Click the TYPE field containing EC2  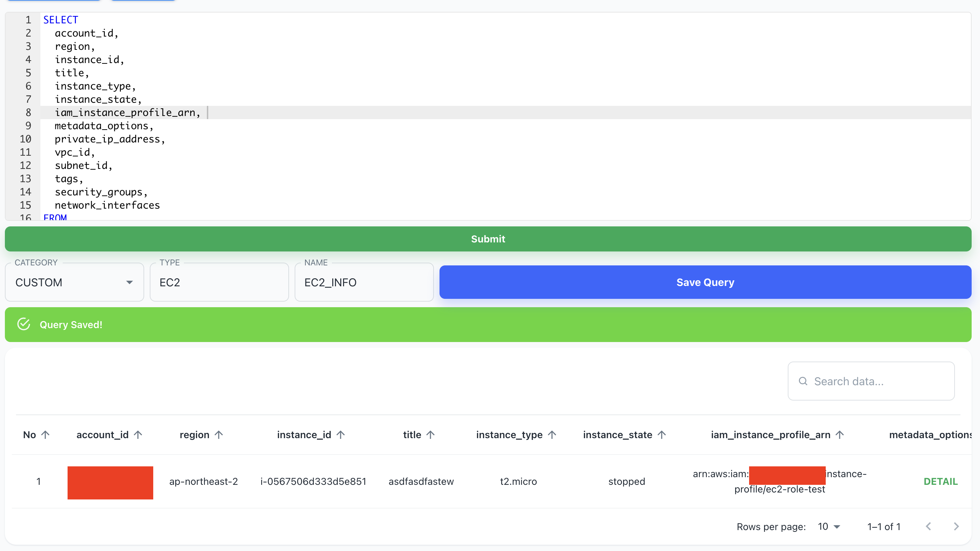(219, 282)
